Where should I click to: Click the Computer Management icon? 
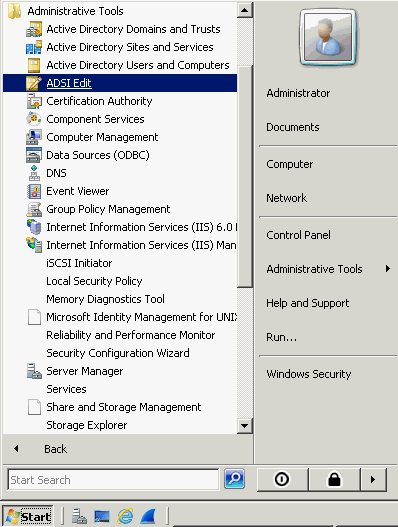[34, 137]
